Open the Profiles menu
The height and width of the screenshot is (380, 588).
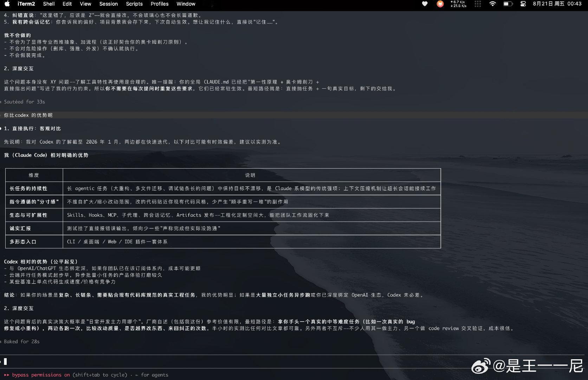160,4
